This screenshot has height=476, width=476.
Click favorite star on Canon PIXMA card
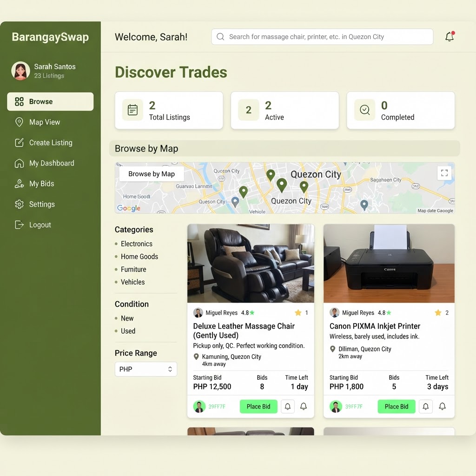tap(438, 313)
